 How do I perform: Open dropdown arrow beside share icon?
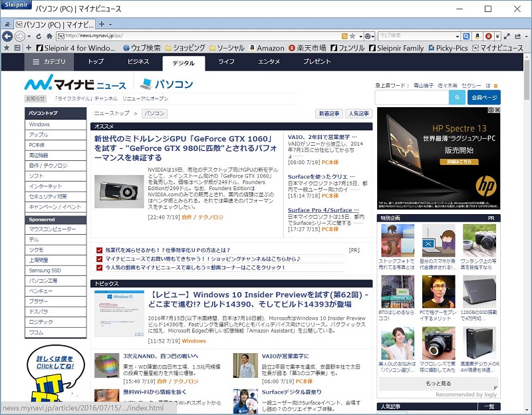tap(526, 37)
